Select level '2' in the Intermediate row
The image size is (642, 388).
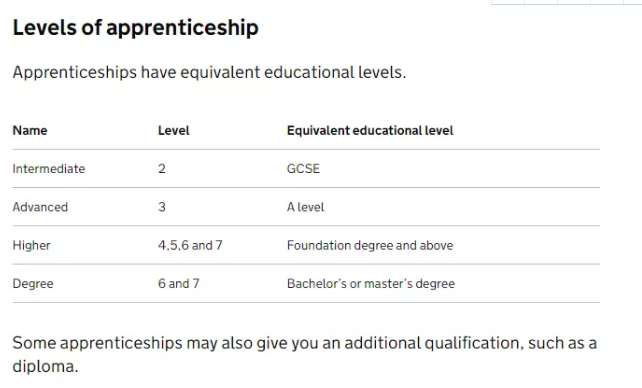click(162, 169)
